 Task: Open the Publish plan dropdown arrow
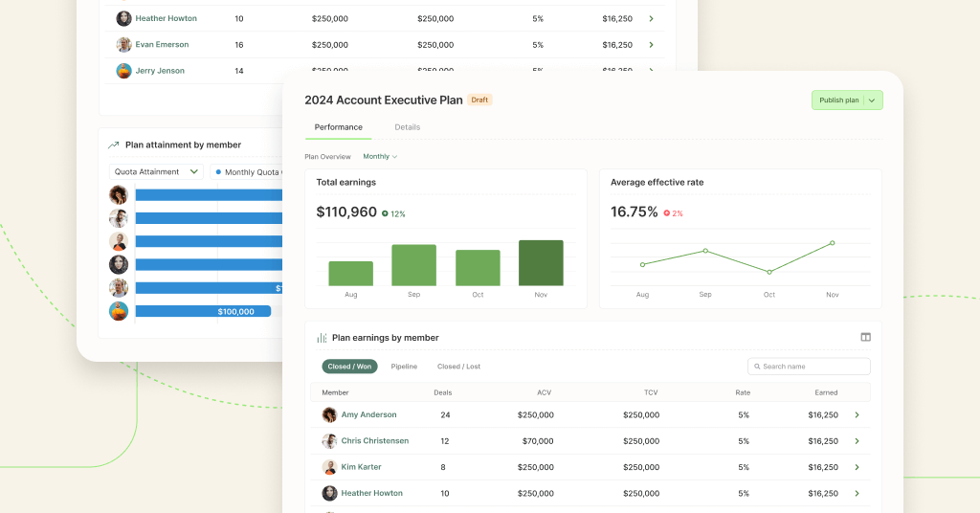tap(872, 100)
